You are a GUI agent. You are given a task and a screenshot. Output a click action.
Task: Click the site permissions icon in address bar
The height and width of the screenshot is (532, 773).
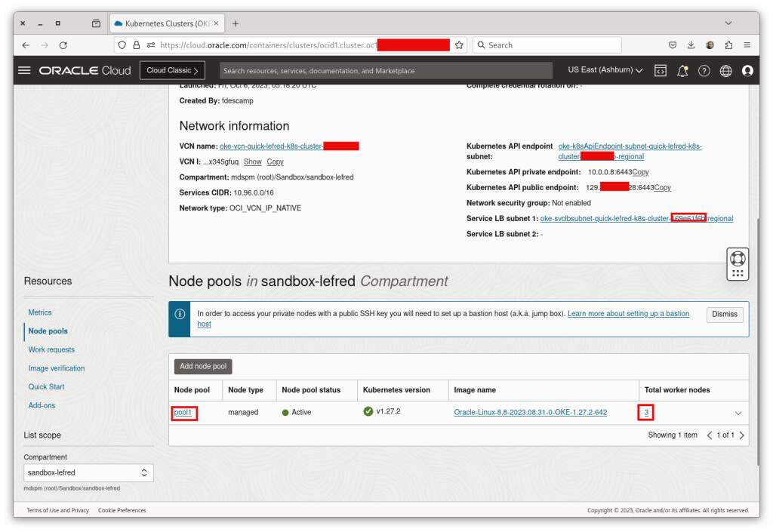pos(151,45)
